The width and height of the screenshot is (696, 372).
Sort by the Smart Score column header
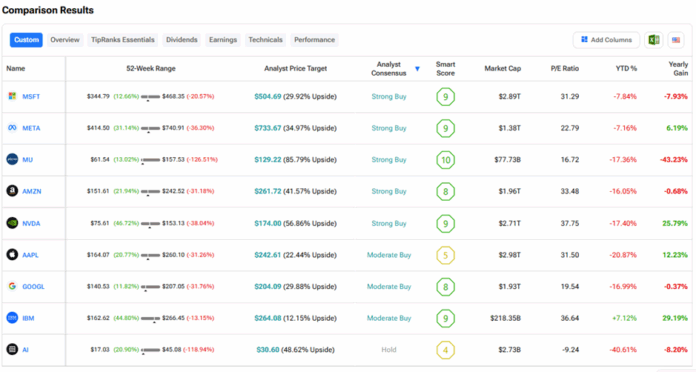tap(445, 68)
